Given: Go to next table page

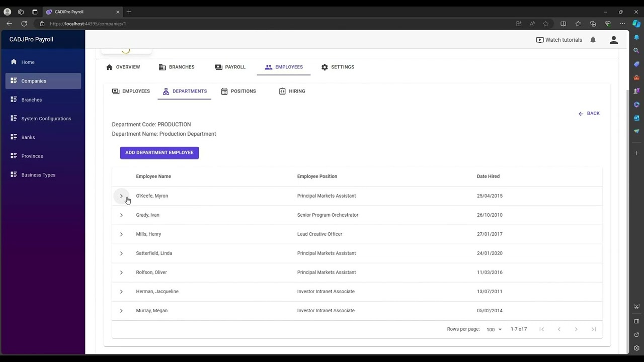Looking at the screenshot, I should (x=576, y=329).
